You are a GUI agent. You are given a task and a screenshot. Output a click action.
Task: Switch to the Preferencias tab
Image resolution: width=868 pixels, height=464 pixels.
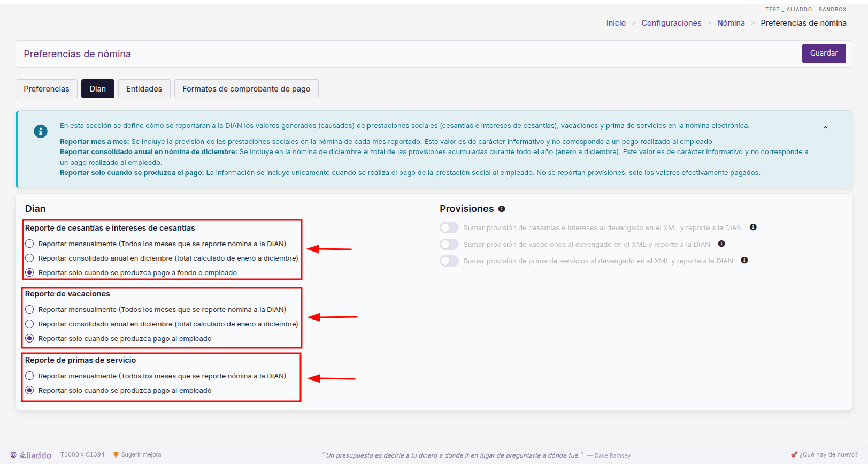47,89
